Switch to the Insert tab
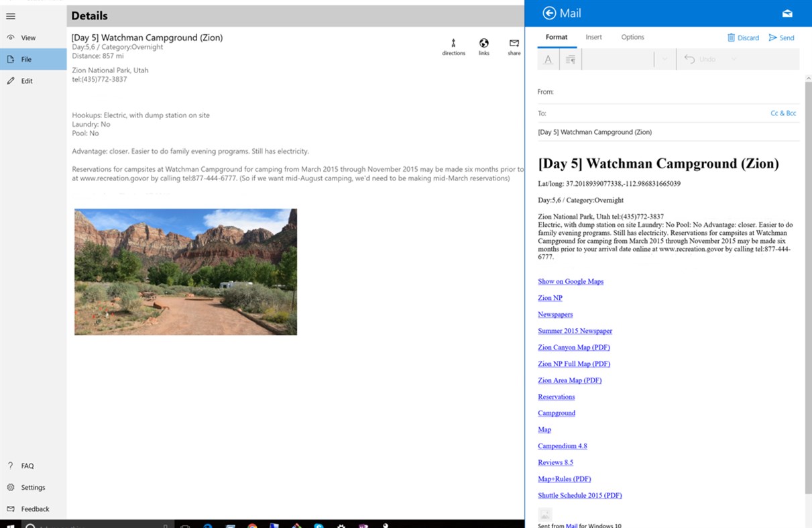This screenshot has height=528, width=812. point(593,37)
